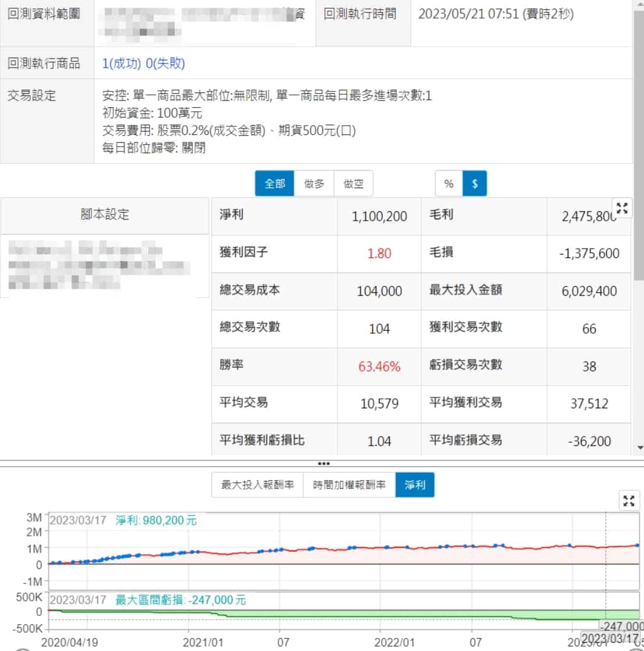Click the three-dot panel splitter handle
Screen dimensions: 644x651
click(324, 464)
